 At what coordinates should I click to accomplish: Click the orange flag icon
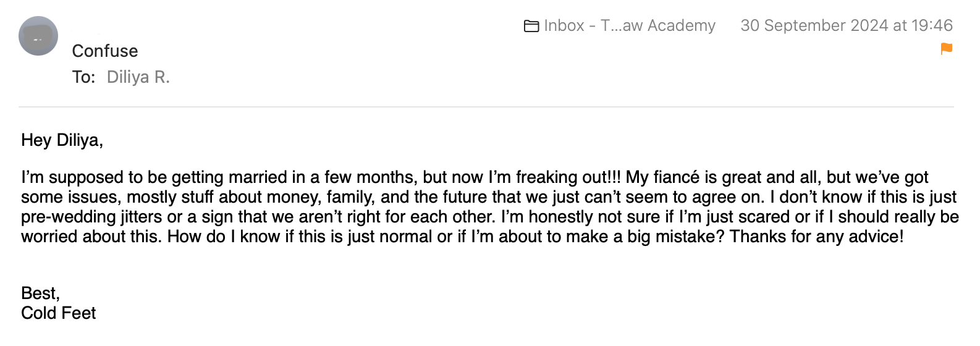pos(946,48)
